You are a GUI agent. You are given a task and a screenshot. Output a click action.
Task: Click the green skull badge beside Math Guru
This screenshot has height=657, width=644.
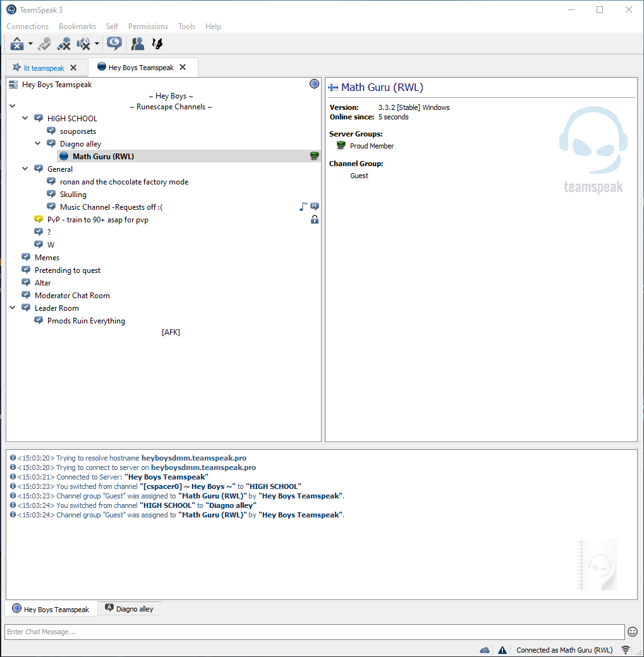click(315, 156)
